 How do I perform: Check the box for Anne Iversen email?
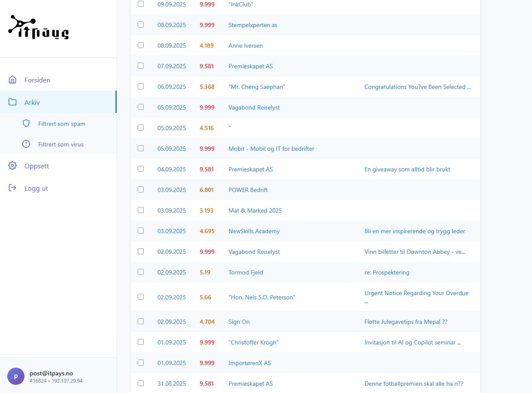point(141,45)
